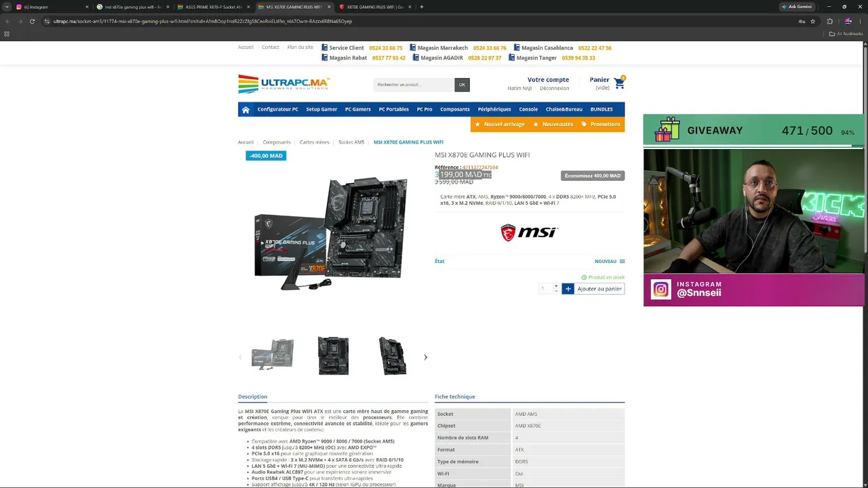Screen dimensions: 868x488
Task: Open the Composants menu
Action: coord(455,109)
